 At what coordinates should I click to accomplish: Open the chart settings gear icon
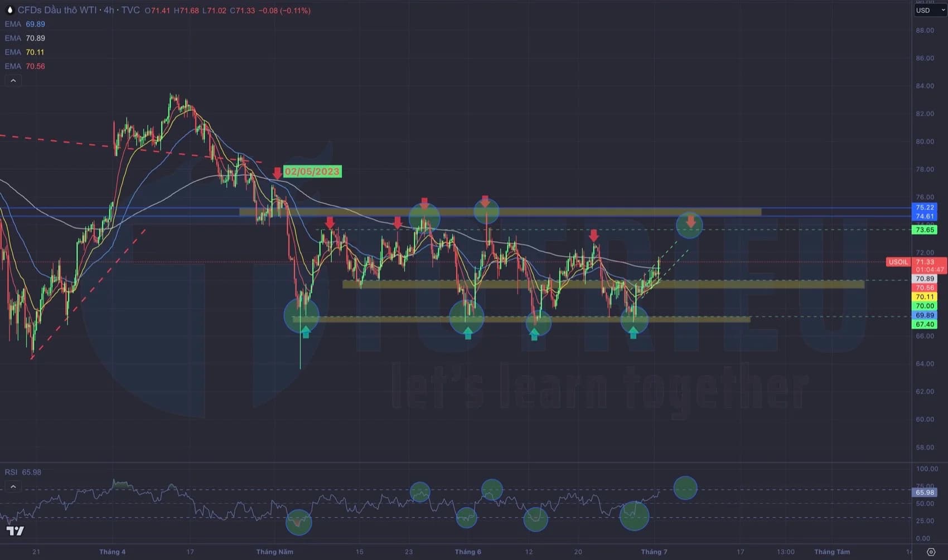[x=931, y=552]
